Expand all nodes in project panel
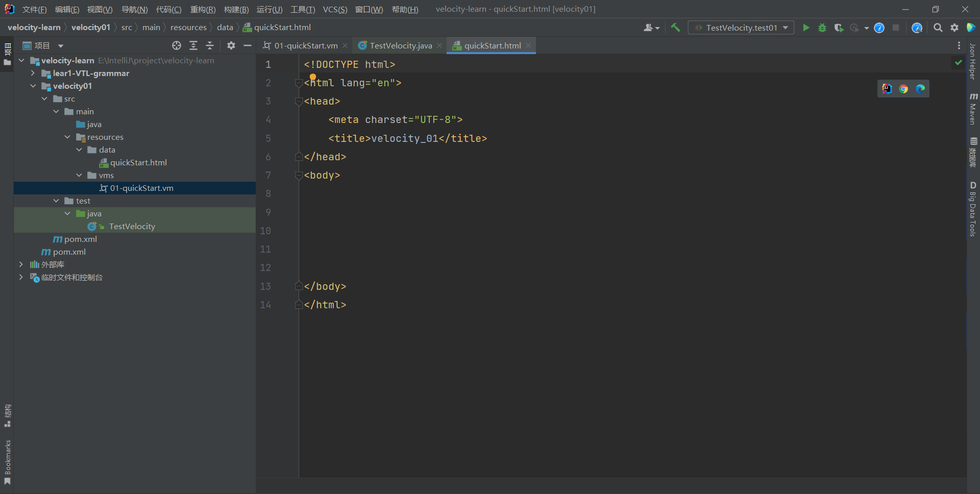This screenshot has height=494, width=980. [x=193, y=45]
